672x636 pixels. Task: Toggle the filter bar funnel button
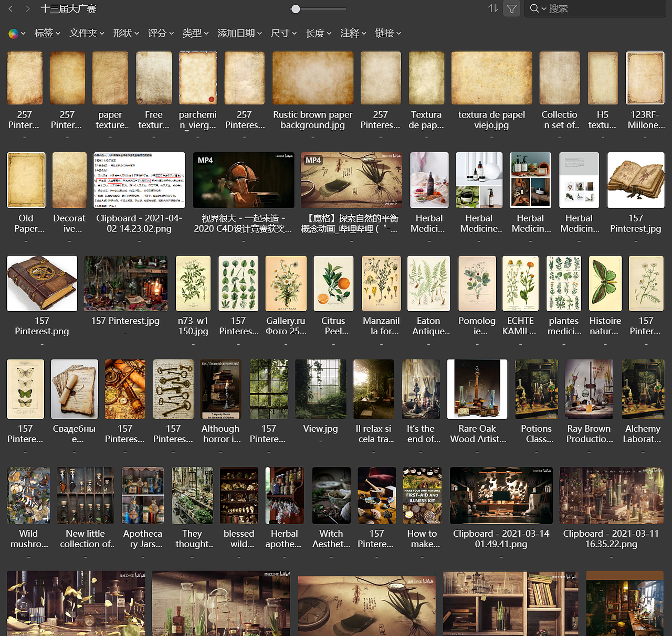click(511, 8)
